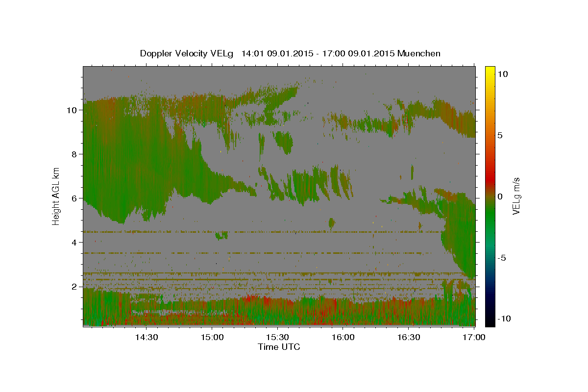This screenshot has width=588, height=392.
Task: Click the height axis label '8'
Action: pos(74,154)
